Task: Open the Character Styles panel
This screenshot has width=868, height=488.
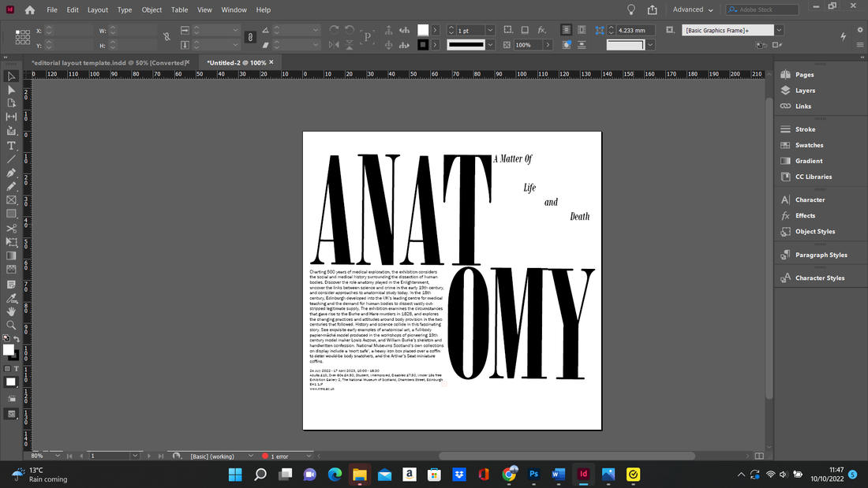Action: [821, 278]
